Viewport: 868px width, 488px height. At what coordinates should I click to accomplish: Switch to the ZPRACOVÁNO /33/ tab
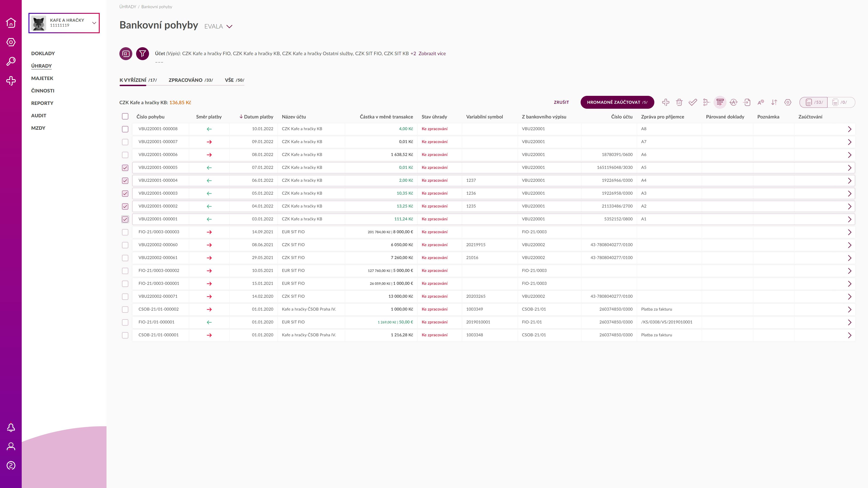191,80
